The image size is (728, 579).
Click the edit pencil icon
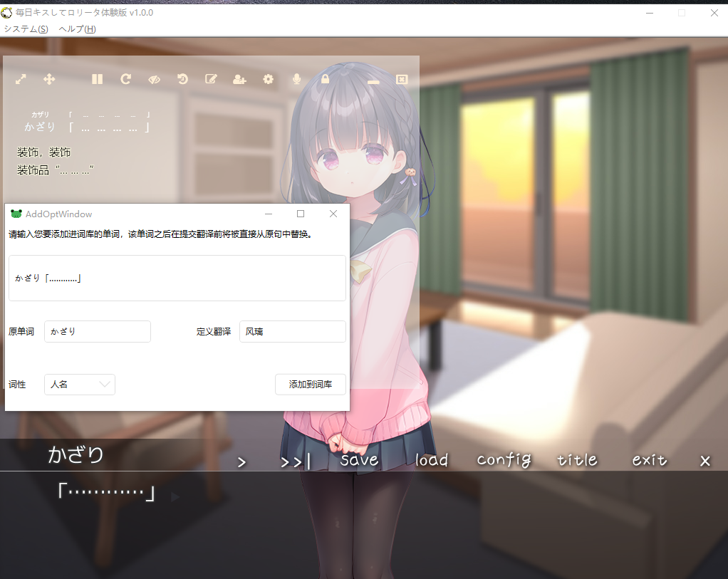[211, 79]
